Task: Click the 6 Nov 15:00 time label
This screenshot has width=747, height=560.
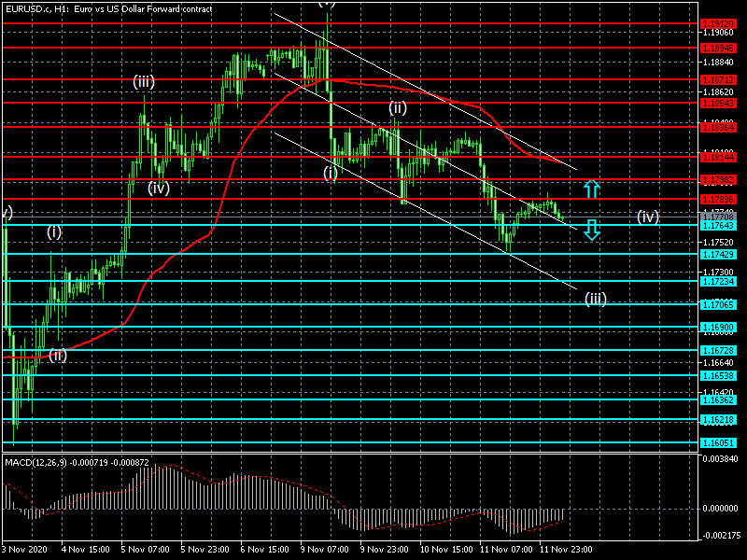Action: click(x=265, y=549)
